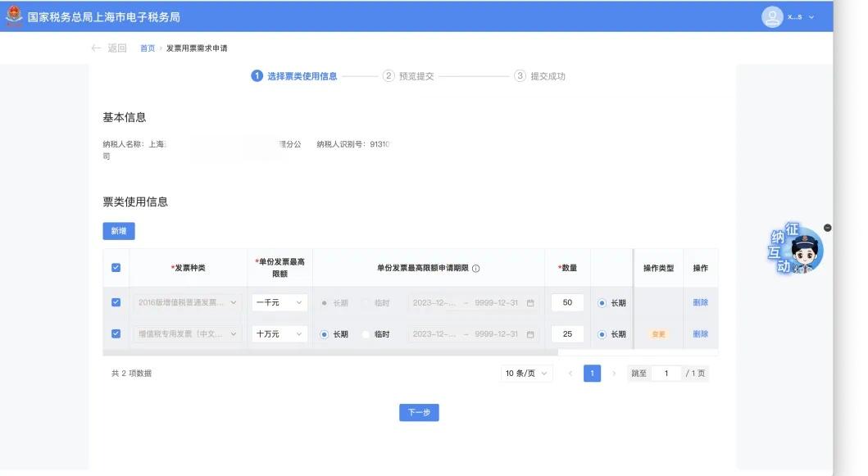Select 临时 radio in the 十万元 row
The width and height of the screenshot is (868, 476).
click(366, 334)
